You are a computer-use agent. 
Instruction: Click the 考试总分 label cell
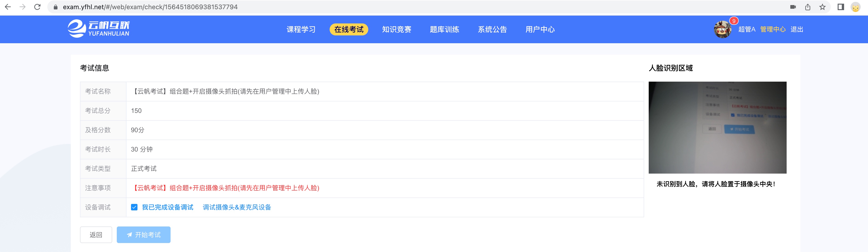pyautogui.click(x=103, y=111)
